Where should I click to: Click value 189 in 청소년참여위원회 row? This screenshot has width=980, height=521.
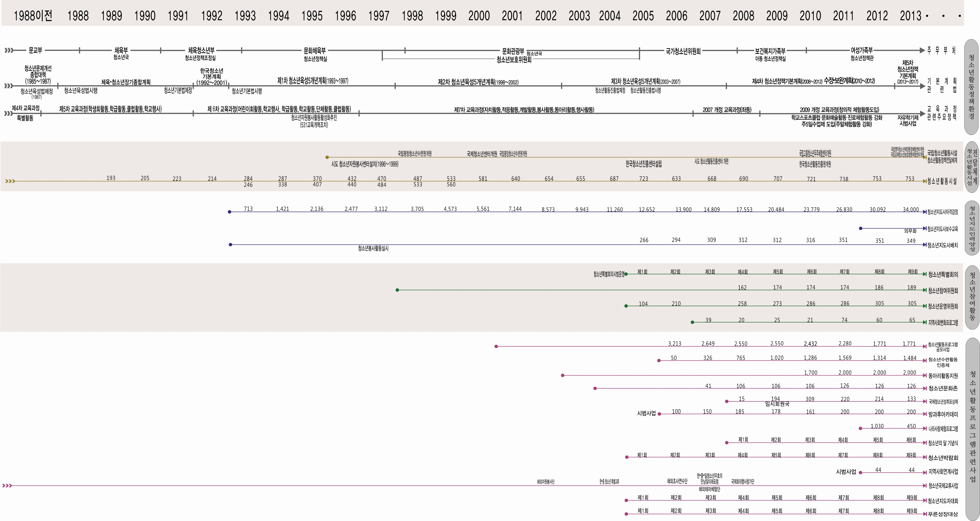point(911,288)
